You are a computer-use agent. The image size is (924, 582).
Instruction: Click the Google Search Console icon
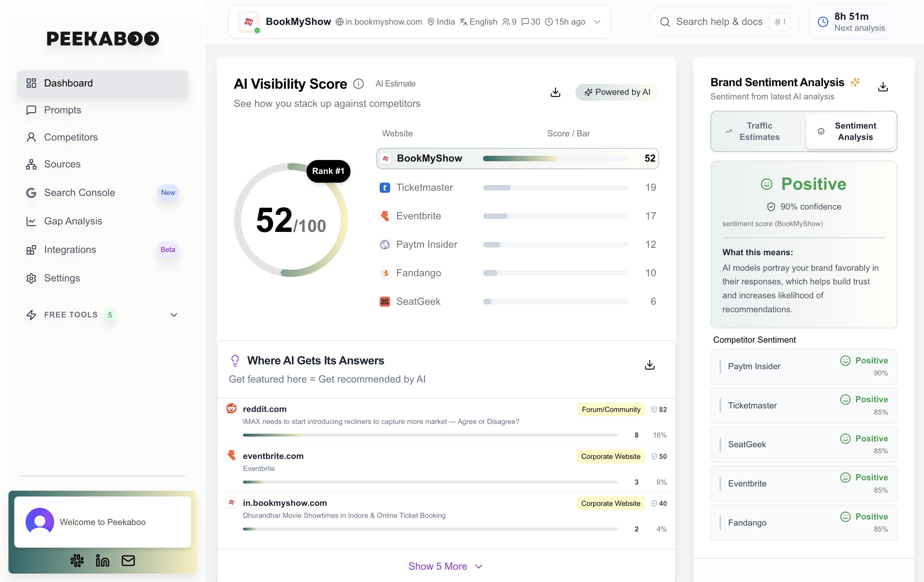coord(31,193)
